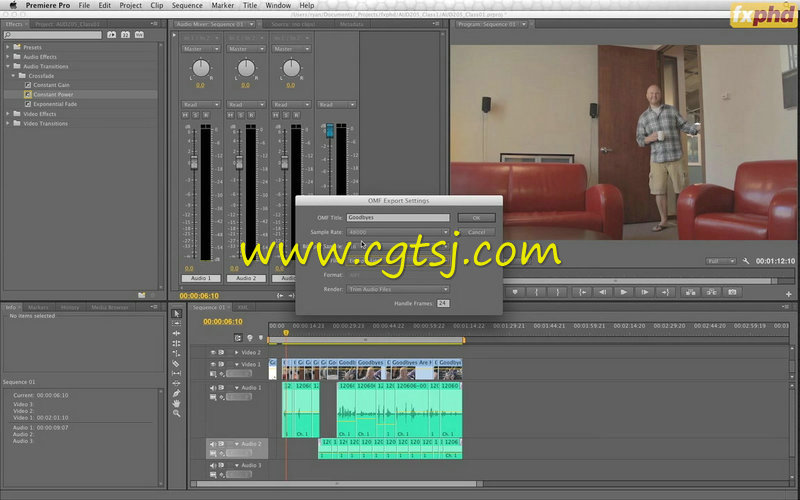Open the button editor plus icon
800x500 pixels.
788,294
